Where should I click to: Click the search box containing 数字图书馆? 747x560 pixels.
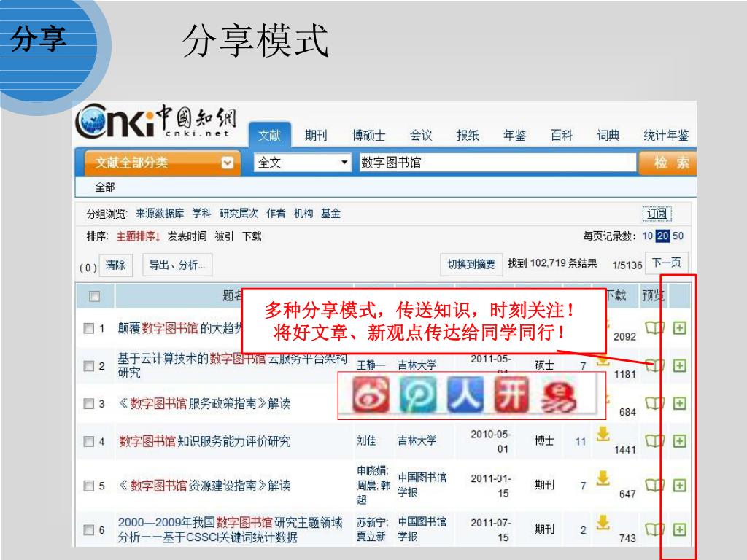[498, 163]
